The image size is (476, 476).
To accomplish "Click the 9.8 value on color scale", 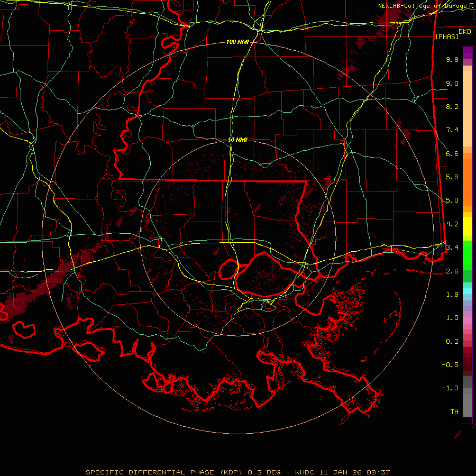I will click(452, 59).
